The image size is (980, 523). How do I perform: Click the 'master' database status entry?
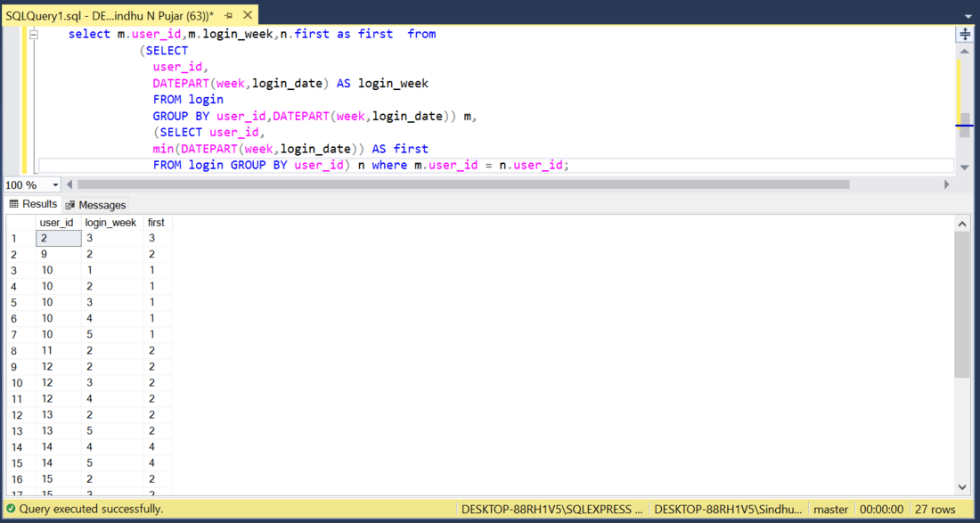(x=830, y=510)
